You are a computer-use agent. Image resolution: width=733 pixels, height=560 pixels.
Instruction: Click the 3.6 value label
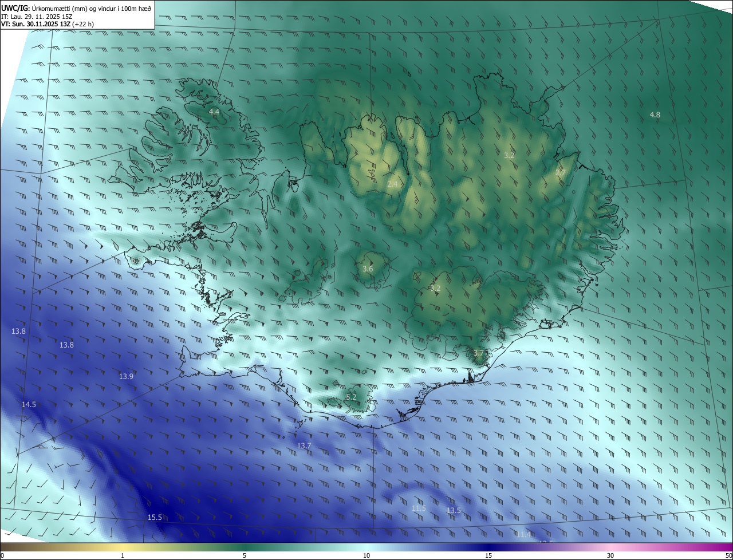(x=368, y=269)
